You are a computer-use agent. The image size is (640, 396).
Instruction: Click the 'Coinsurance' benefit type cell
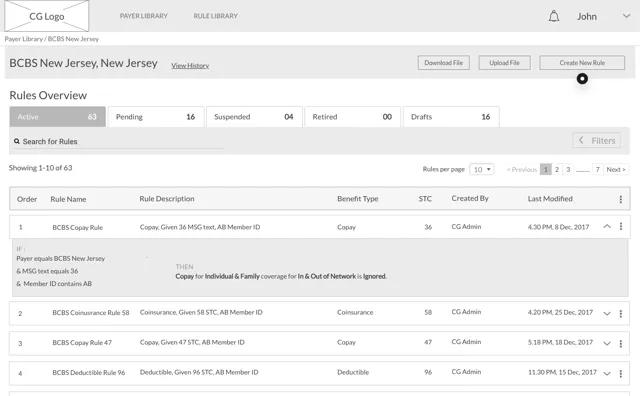355,312
